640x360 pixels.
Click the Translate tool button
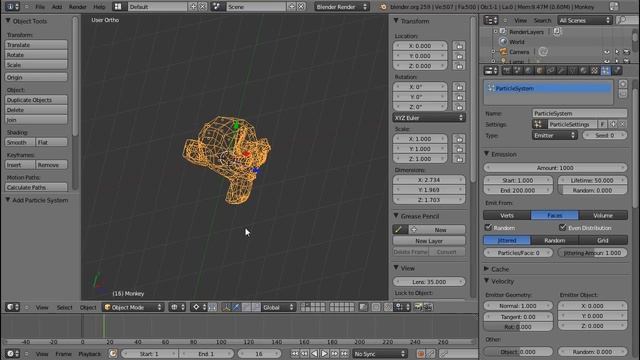36,45
